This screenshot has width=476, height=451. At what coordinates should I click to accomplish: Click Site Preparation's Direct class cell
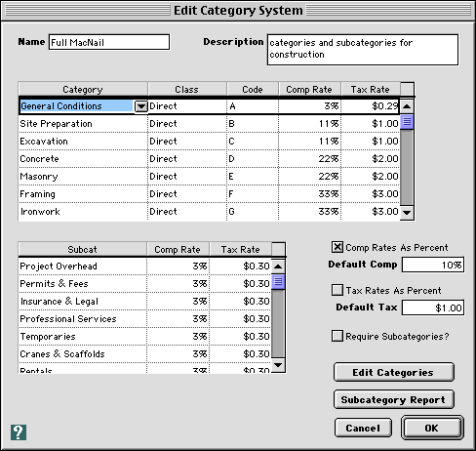[x=187, y=124]
